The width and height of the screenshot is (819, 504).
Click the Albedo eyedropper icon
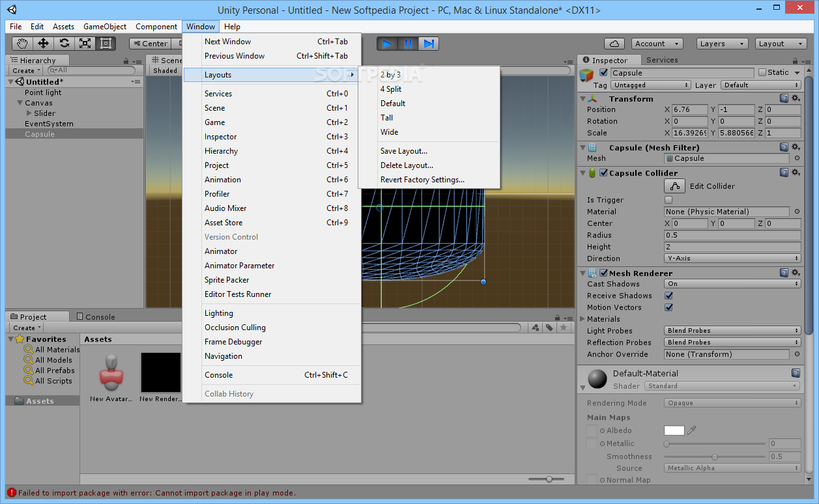692,430
